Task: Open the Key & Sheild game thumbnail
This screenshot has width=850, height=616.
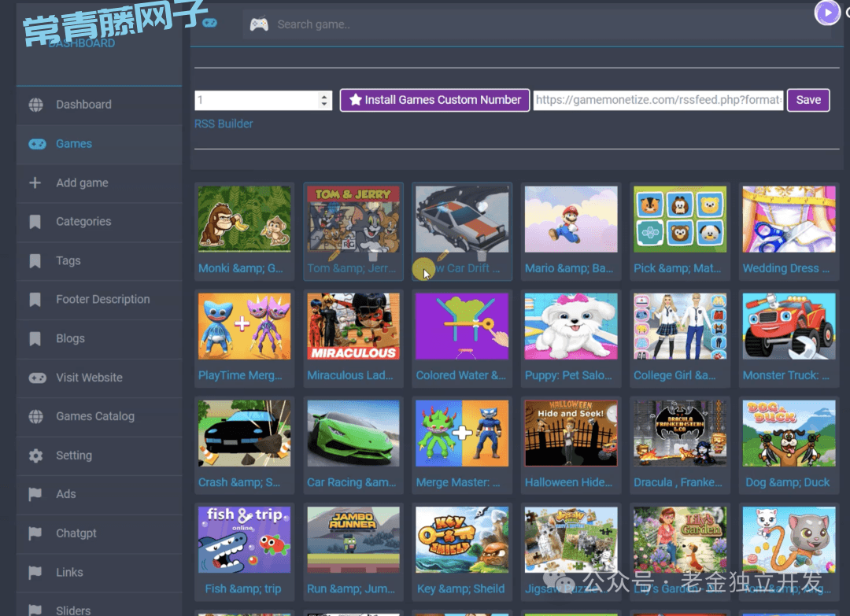Action: [463, 540]
